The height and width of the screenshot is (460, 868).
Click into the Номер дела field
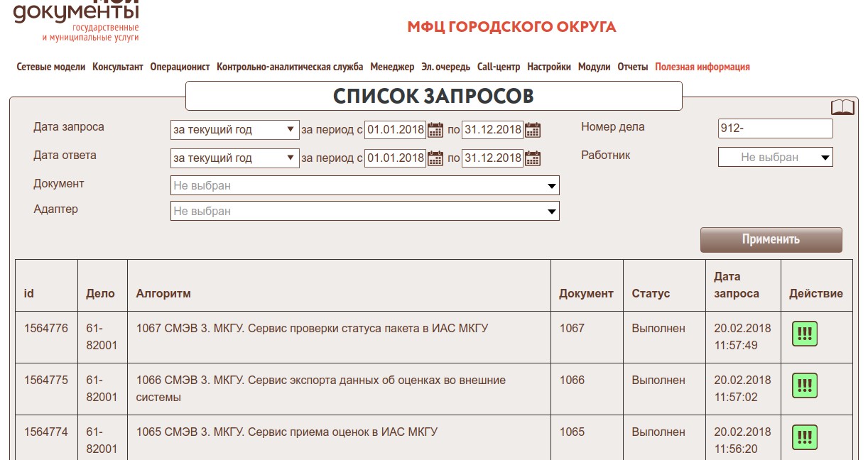(x=775, y=128)
